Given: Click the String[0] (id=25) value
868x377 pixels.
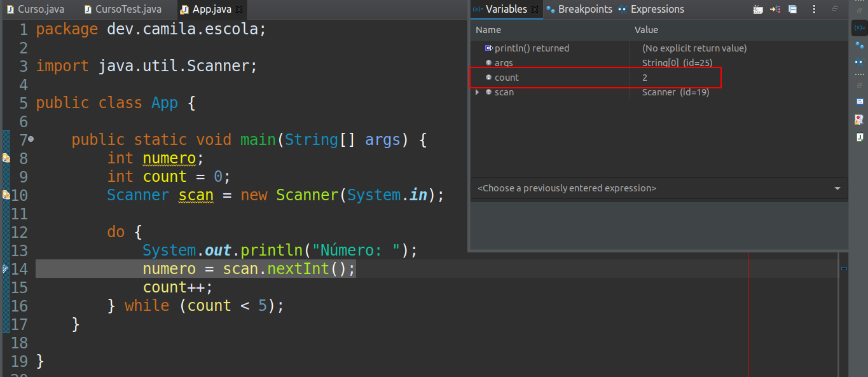Looking at the screenshot, I should (x=677, y=63).
